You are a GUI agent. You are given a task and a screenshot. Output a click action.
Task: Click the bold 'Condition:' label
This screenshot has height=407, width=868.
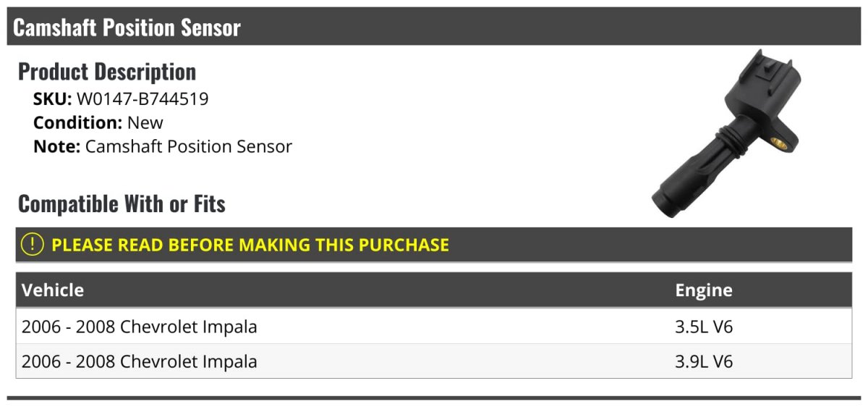click(77, 122)
